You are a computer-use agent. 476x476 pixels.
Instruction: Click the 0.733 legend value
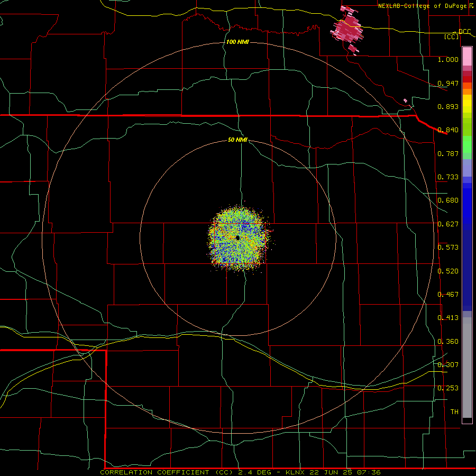point(448,177)
